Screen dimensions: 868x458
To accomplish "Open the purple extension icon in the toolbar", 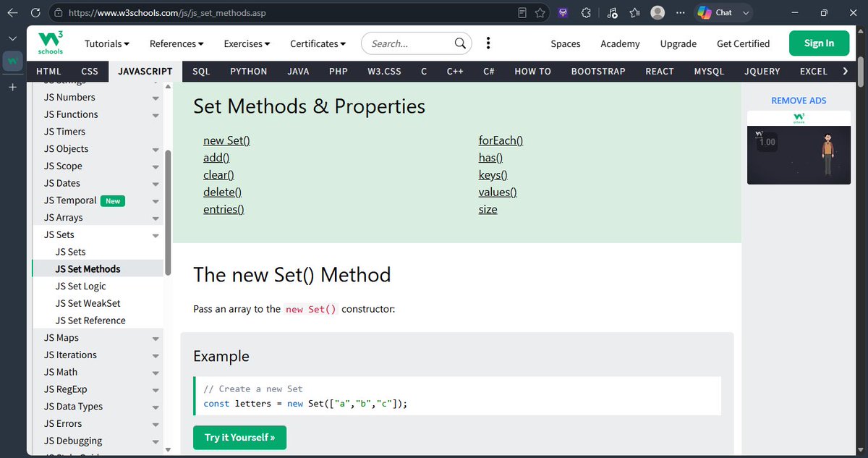I will pos(563,13).
